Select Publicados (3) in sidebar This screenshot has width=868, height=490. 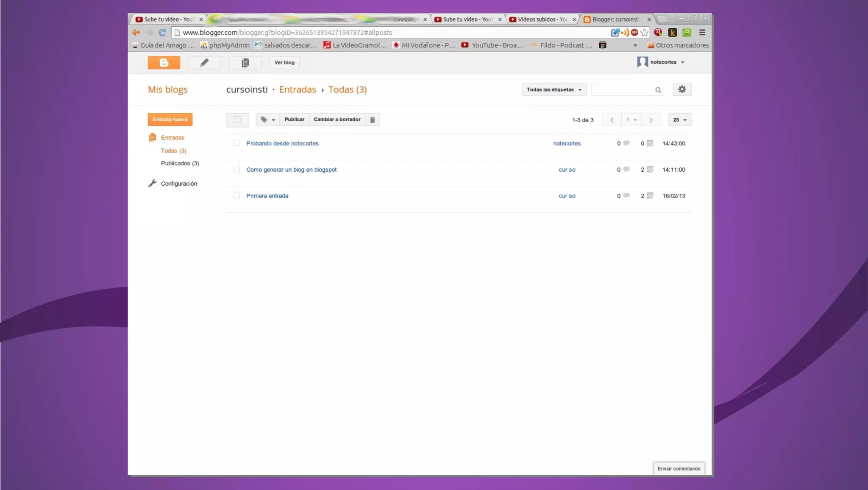(x=180, y=163)
